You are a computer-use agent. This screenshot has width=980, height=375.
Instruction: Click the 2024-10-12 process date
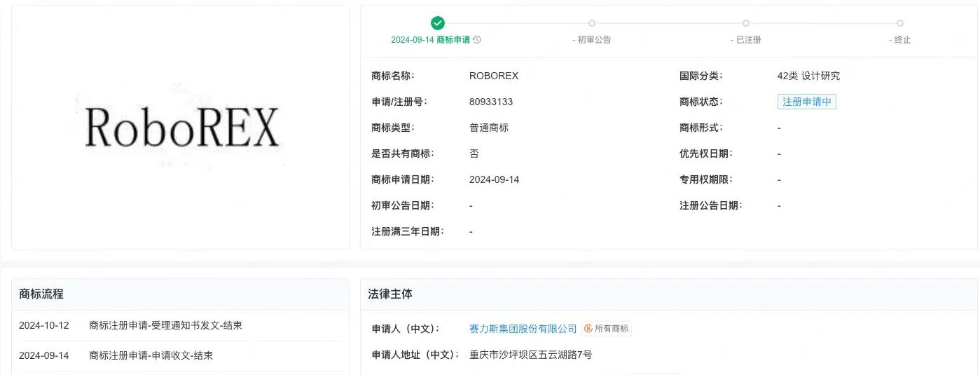click(44, 325)
